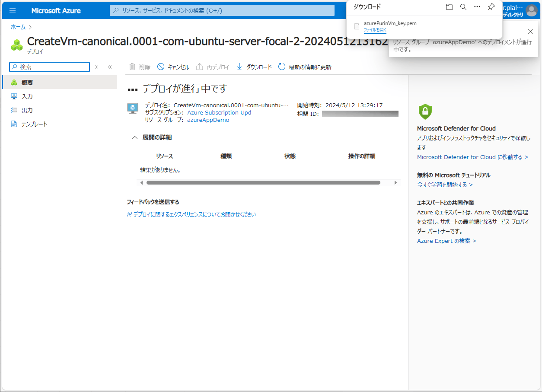Pin the downloads panel
542x392 pixels.
tap(491, 7)
